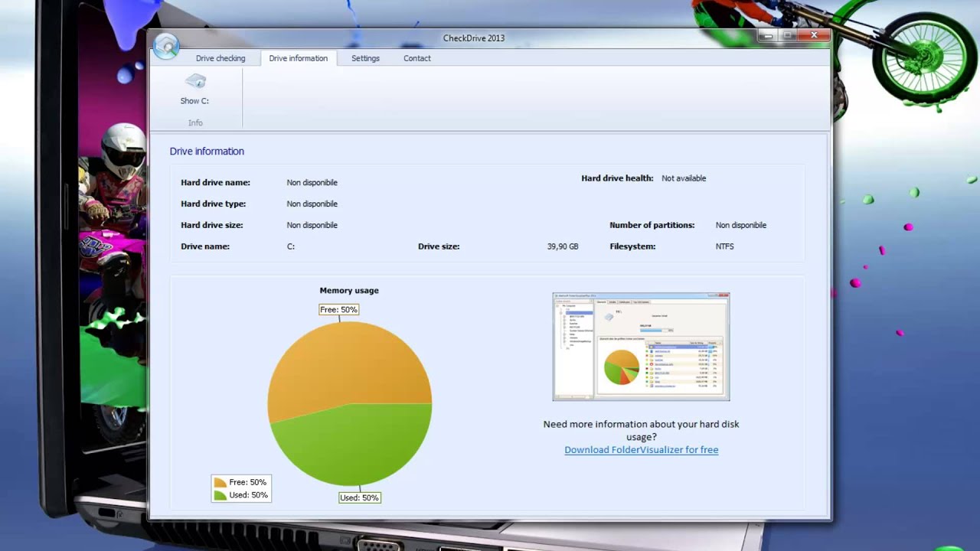Click the CheckDrive disc application button
The height and width of the screenshot is (551, 980).
(x=166, y=46)
